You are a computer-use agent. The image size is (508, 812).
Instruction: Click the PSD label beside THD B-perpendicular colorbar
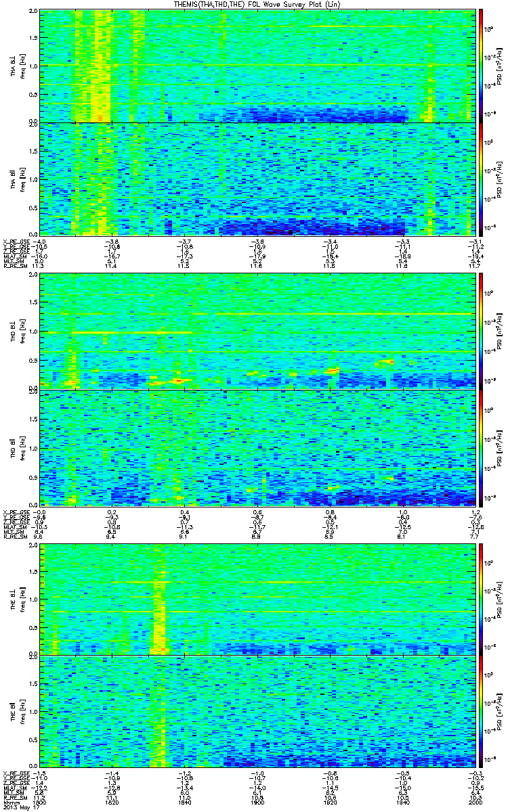[x=498, y=332]
